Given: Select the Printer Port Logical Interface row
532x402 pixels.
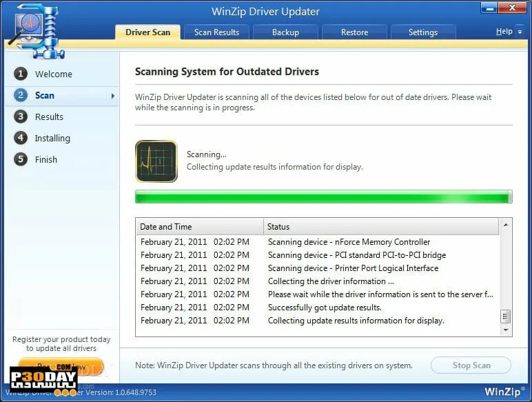Looking at the screenshot, I should (318, 268).
